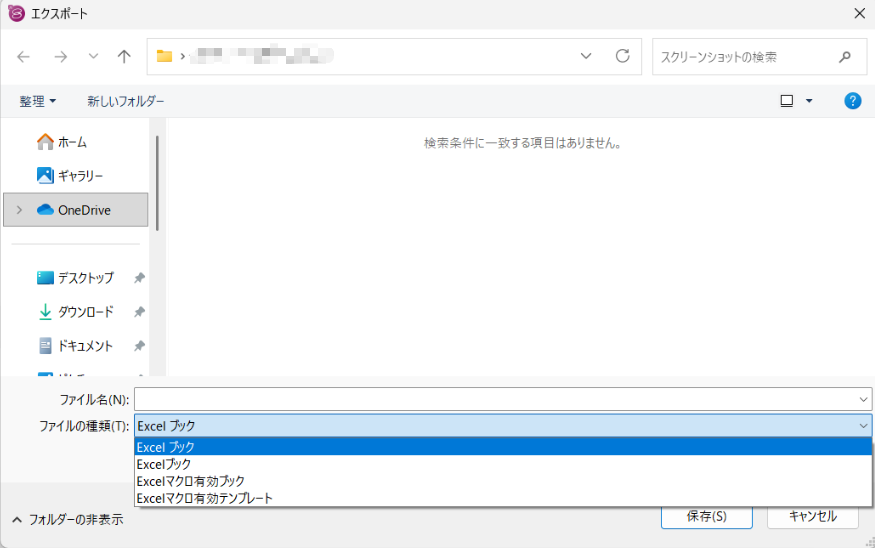Screen dimensions: 875x548
Task: Choose second 'Excelブック' list option
Action: tap(503, 464)
